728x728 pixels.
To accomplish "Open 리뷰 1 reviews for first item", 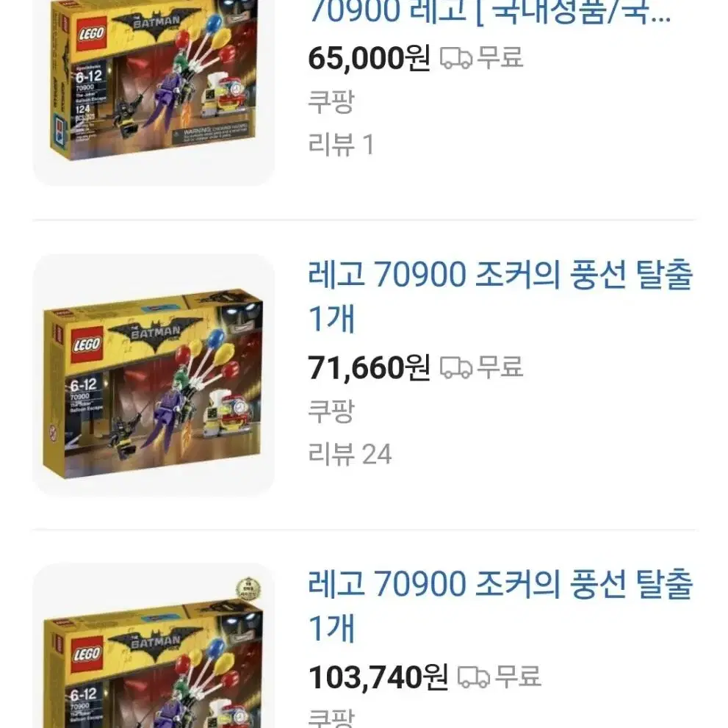I will pyautogui.click(x=342, y=145).
